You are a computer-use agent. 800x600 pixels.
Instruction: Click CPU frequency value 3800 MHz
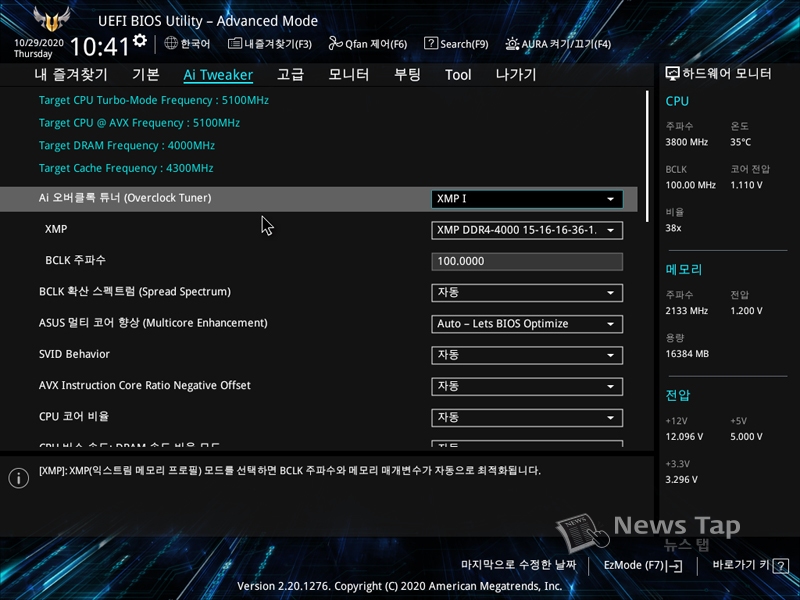click(687, 142)
